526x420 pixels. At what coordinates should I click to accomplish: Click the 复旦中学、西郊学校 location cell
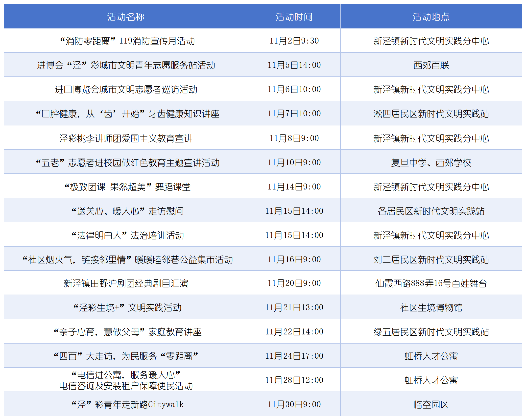click(432, 162)
